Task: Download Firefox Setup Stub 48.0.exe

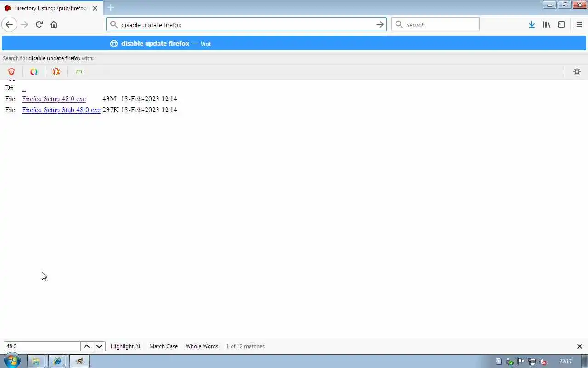Action: click(61, 110)
